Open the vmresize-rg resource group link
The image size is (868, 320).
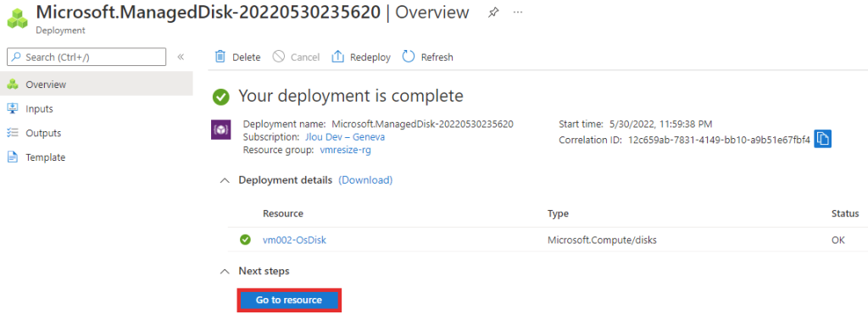point(346,150)
